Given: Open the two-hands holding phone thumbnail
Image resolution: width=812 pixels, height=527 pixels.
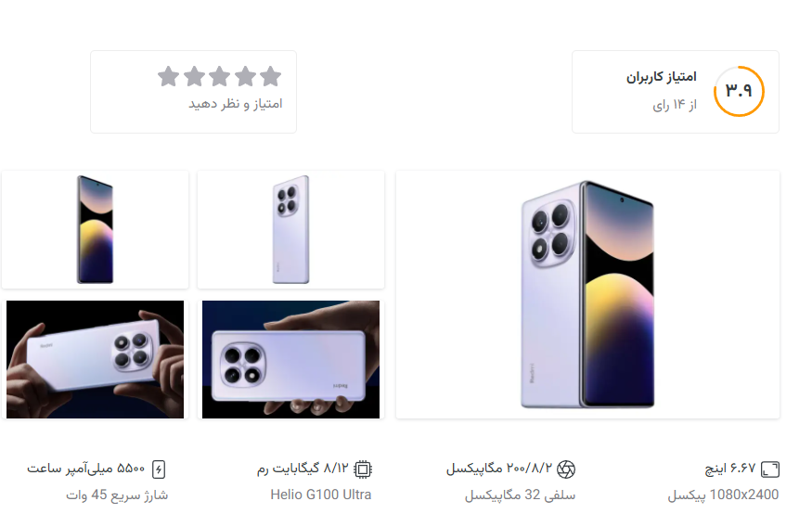Looking at the screenshot, I should click(x=96, y=359).
